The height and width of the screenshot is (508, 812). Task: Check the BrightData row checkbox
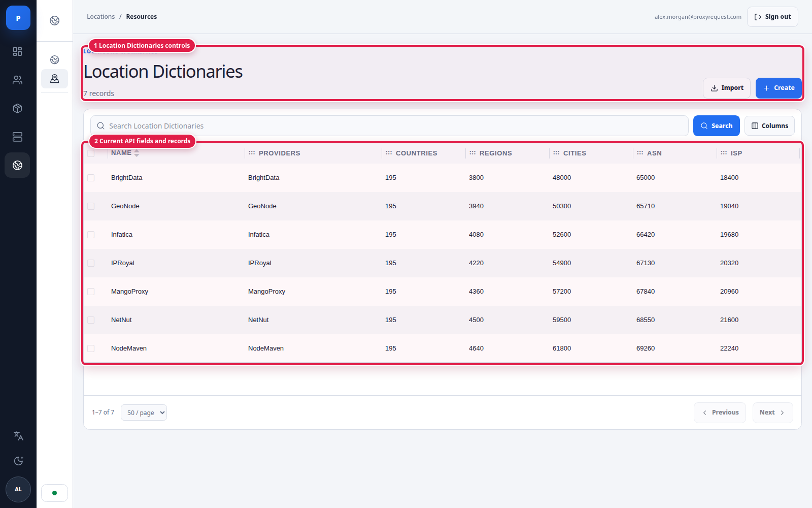pyautogui.click(x=91, y=178)
